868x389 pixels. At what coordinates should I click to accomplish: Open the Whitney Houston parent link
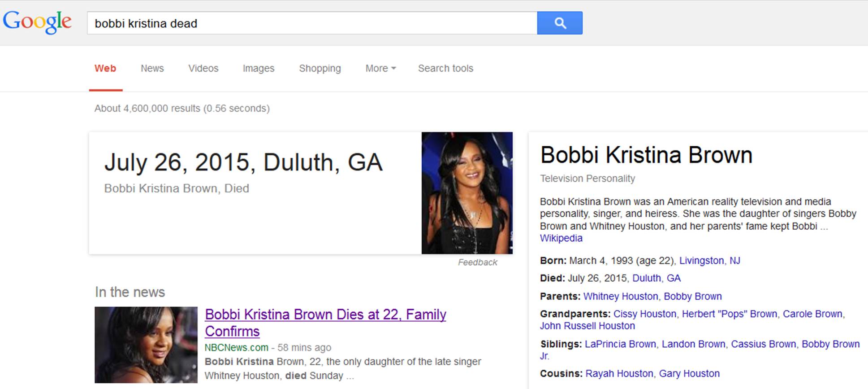620,297
